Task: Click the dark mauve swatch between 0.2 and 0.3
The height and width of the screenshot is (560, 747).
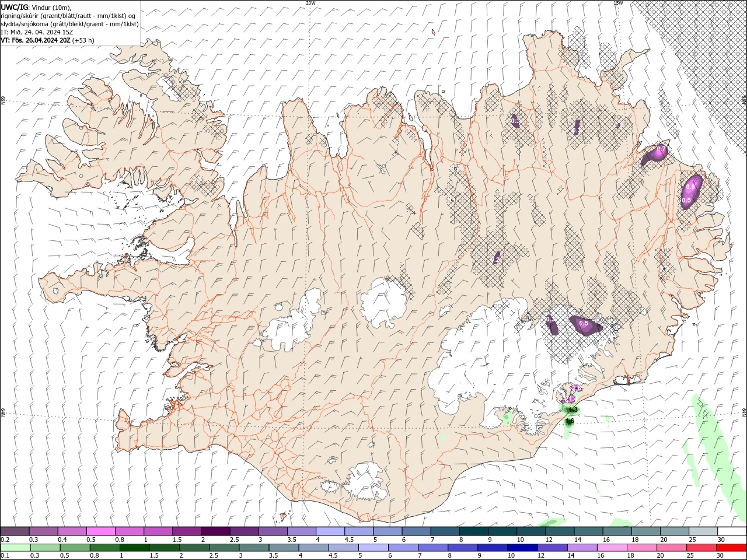Action: (x=15, y=531)
